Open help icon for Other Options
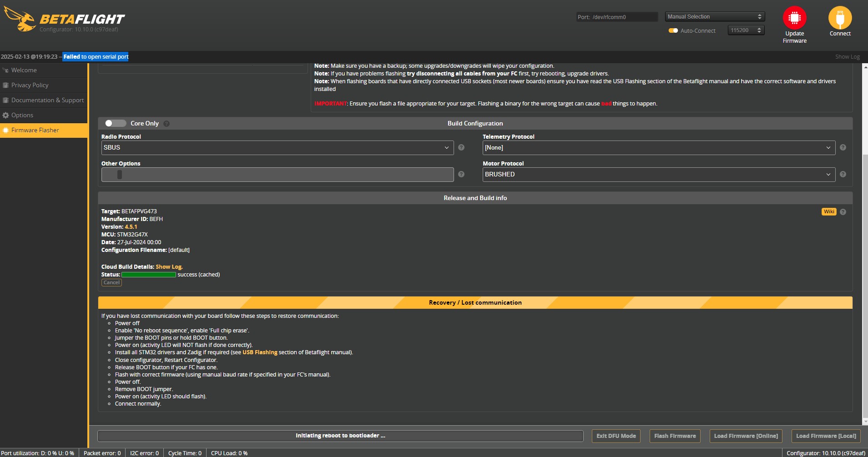Screen dimensions: 868x457 [x=461, y=174]
